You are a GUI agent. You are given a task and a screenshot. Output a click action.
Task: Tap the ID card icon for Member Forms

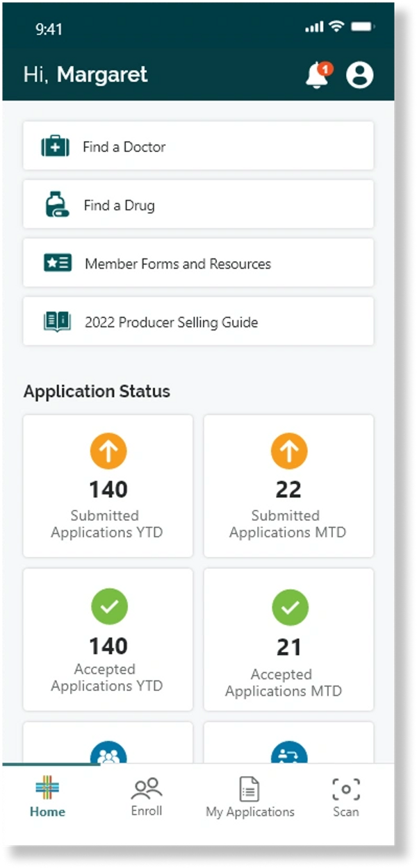coord(57,263)
